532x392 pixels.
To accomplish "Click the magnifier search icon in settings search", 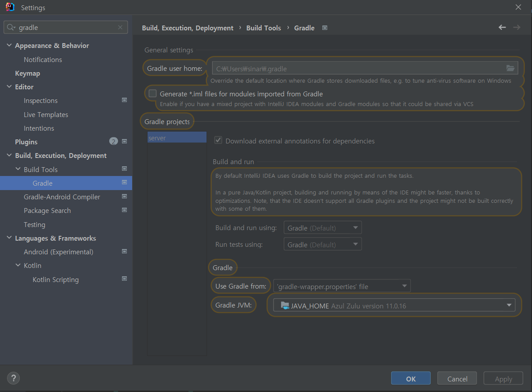I will [11, 27].
